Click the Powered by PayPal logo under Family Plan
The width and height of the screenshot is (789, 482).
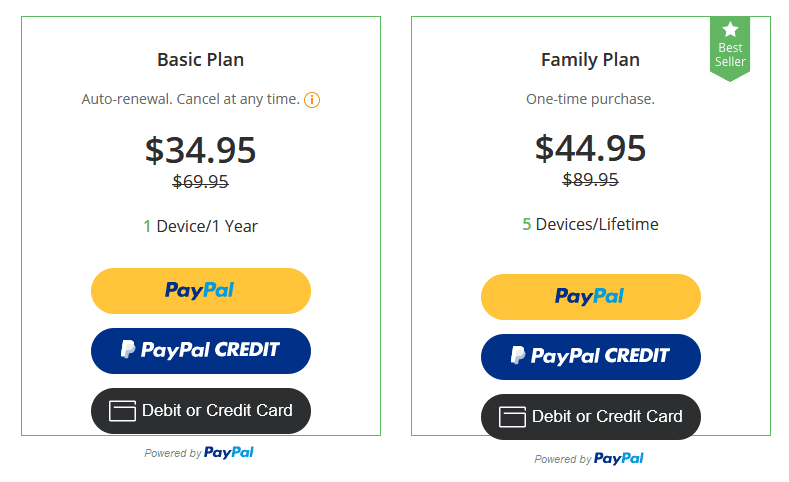[x=618, y=459]
